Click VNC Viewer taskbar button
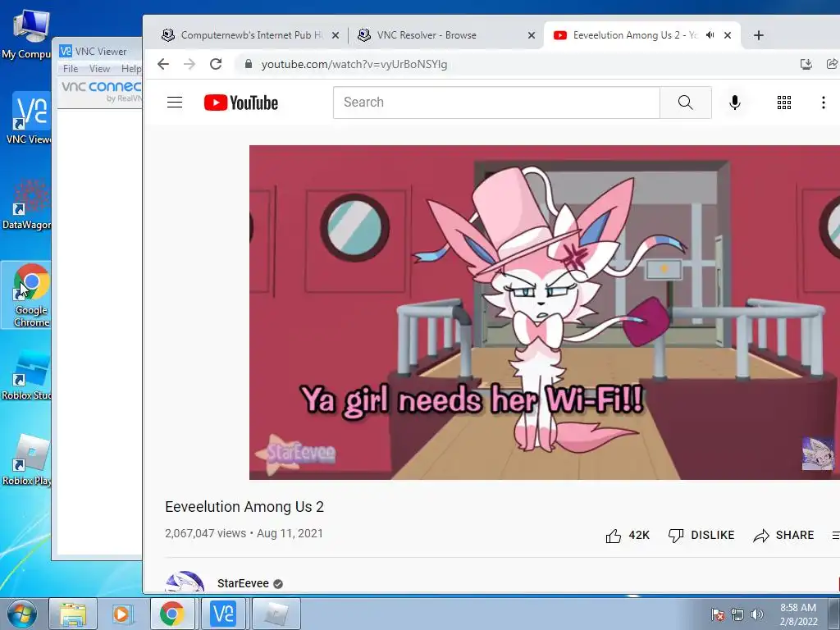The image size is (840, 630). click(x=223, y=614)
